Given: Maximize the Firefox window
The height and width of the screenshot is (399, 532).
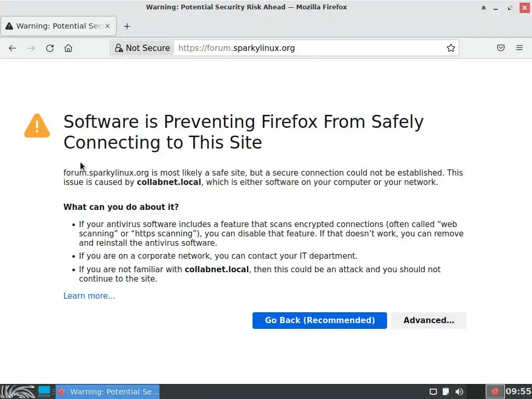Looking at the screenshot, I should [x=510, y=7].
